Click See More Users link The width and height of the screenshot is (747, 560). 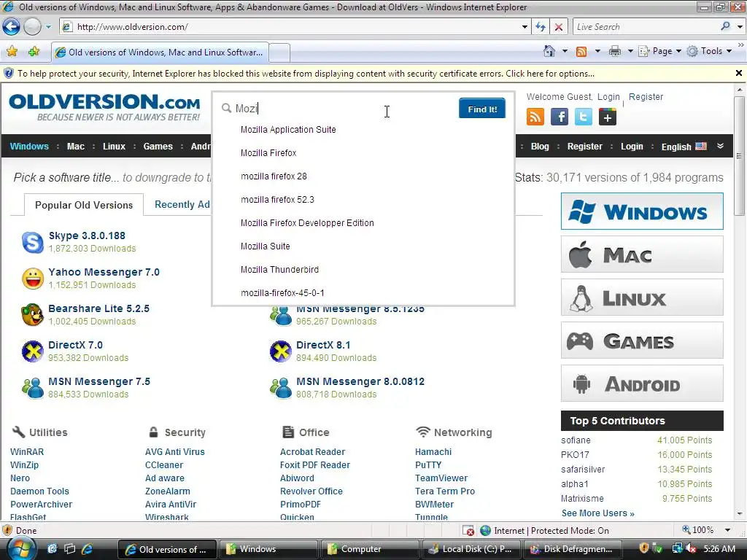click(x=597, y=513)
